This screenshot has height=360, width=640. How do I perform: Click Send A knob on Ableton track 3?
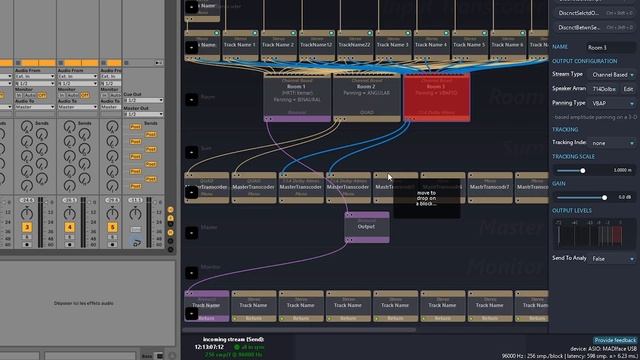[x=27, y=127]
